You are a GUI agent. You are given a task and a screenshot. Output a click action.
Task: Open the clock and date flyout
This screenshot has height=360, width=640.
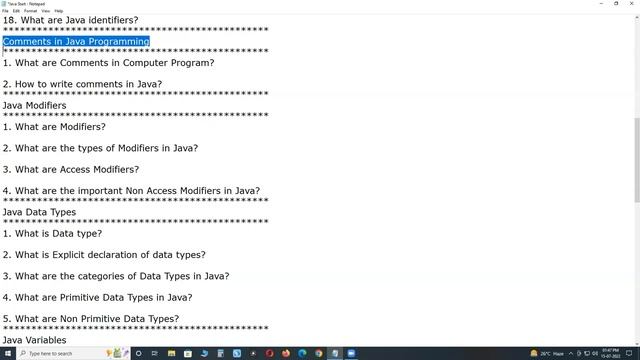(x=611, y=353)
